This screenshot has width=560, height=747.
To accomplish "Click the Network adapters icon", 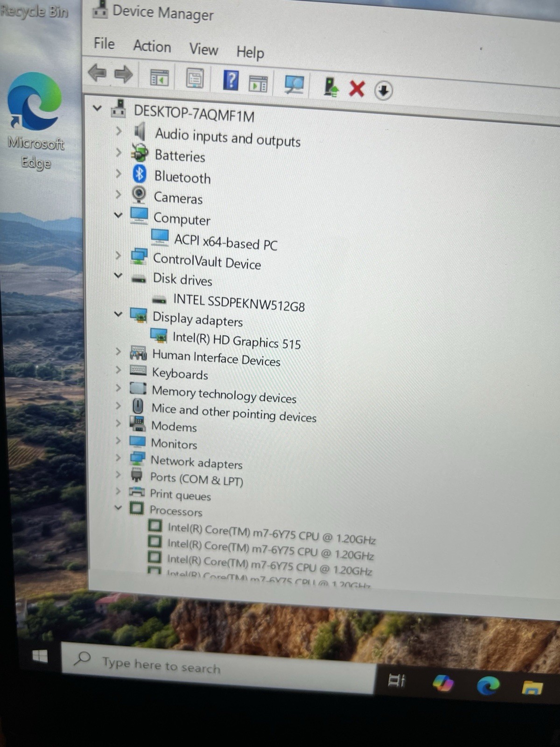I will (137, 458).
